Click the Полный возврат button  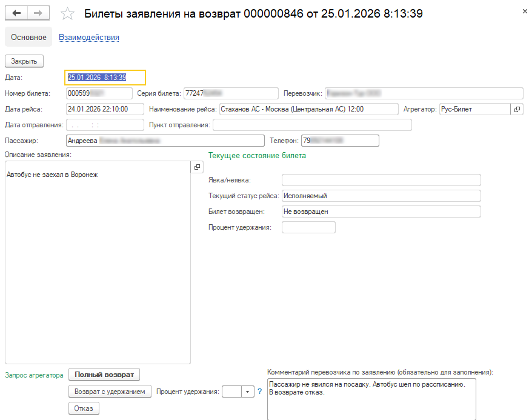[104, 375]
